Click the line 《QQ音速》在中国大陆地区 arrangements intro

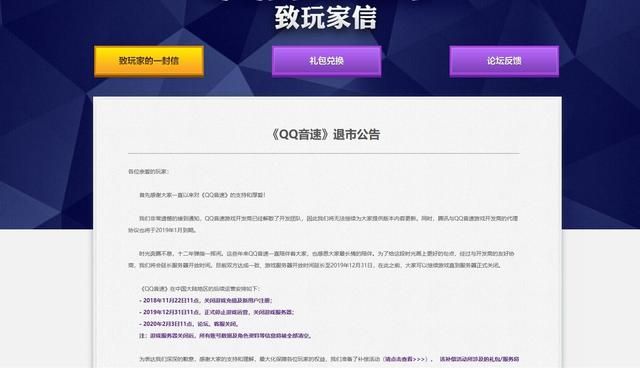[x=200, y=288]
